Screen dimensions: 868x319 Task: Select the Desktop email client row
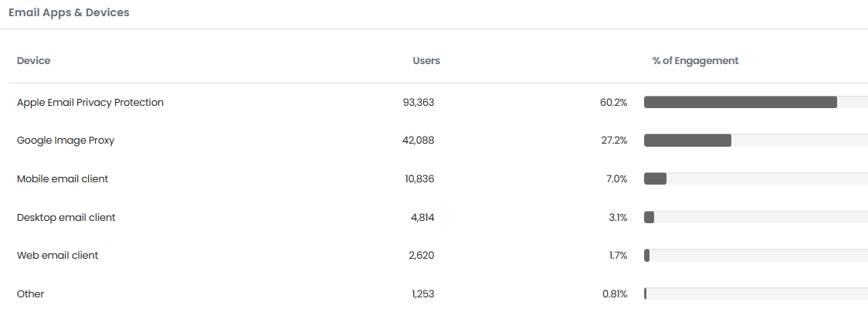click(x=438, y=218)
